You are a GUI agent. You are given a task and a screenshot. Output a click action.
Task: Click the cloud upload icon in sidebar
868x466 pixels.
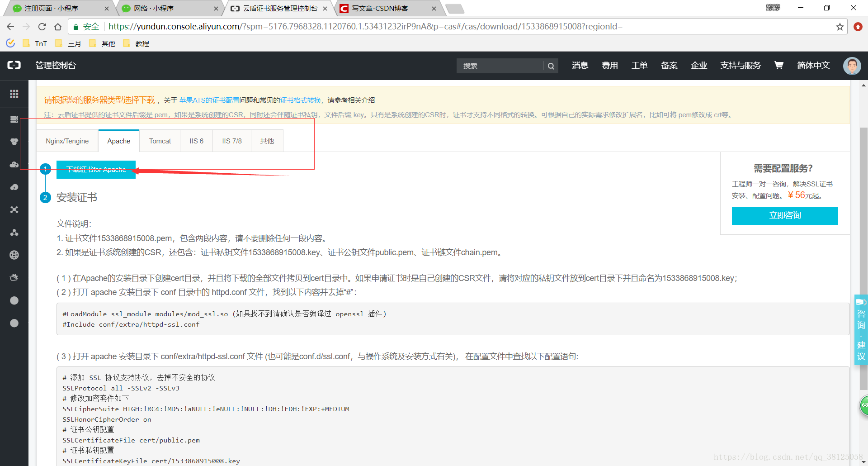14,187
